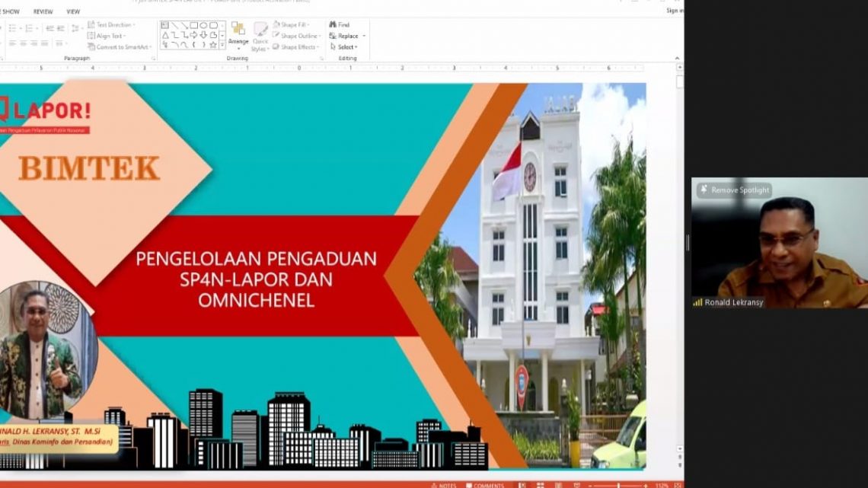Viewport: 868px width, 488px height.
Task: Toggle Align Left paragraph alignment
Action: click(12, 43)
